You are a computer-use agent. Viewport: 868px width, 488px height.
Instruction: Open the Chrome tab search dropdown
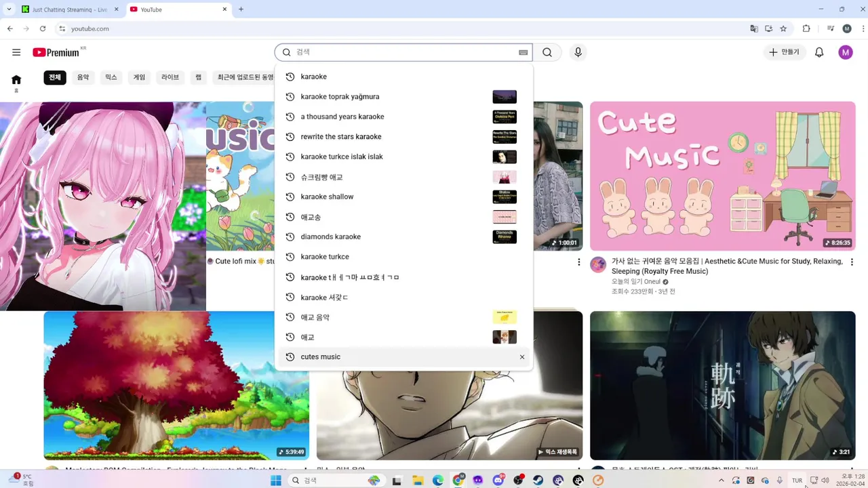click(9, 9)
